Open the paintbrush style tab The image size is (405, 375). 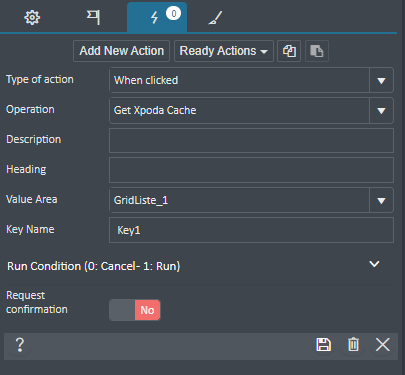[215, 17]
